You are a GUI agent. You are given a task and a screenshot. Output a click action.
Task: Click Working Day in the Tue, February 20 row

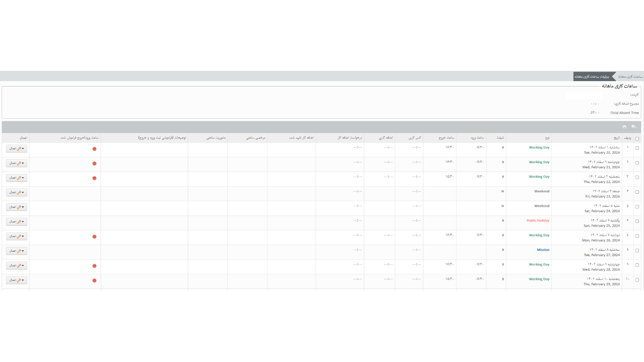539,147
